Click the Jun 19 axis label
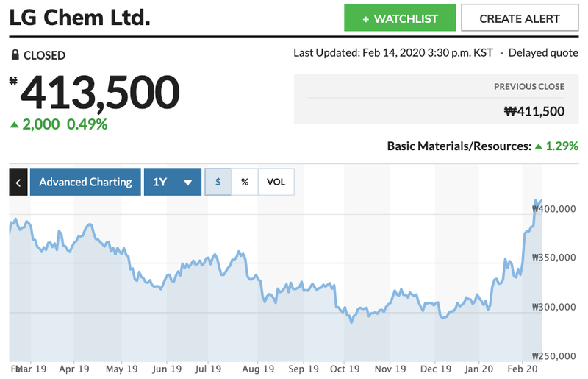The image size is (588, 379). [167, 369]
